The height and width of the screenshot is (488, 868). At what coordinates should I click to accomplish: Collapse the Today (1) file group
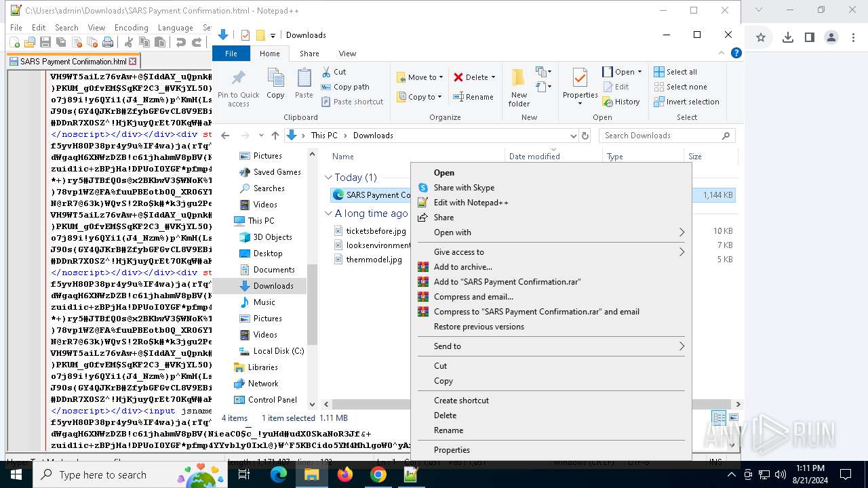tap(328, 178)
